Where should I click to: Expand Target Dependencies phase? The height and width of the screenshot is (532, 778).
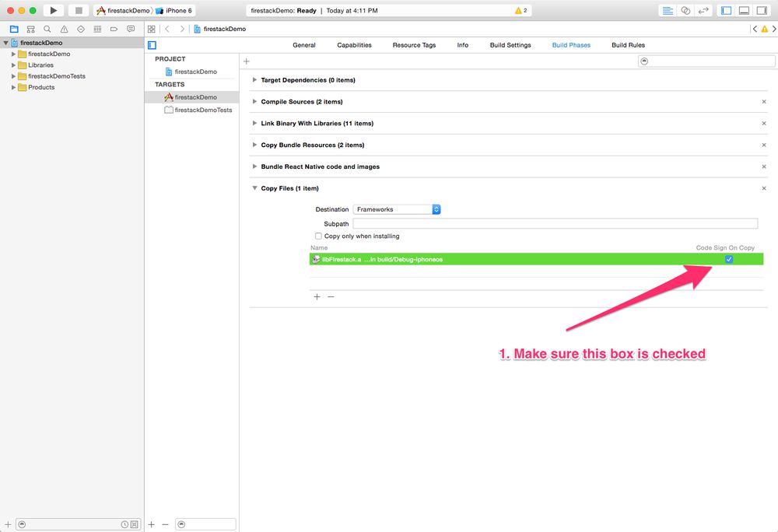click(254, 80)
